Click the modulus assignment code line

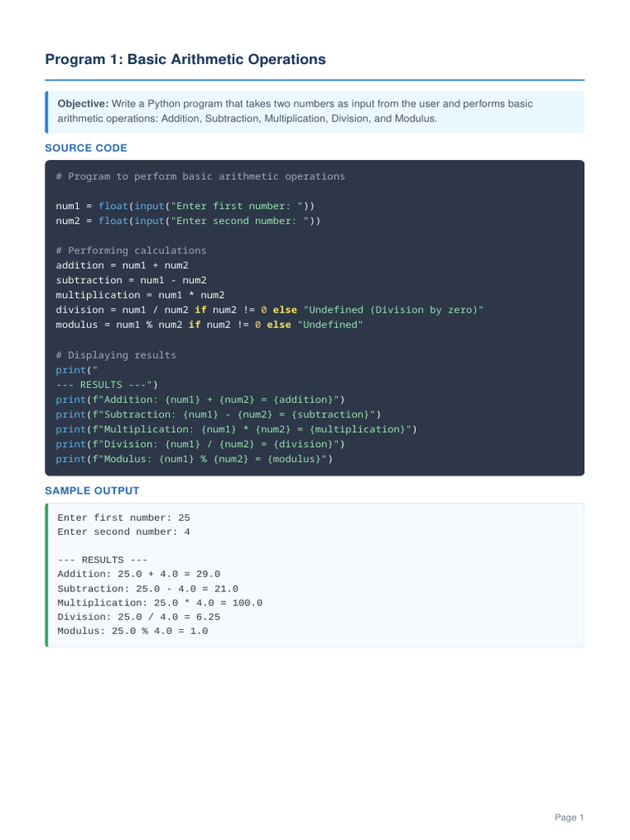tap(209, 325)
